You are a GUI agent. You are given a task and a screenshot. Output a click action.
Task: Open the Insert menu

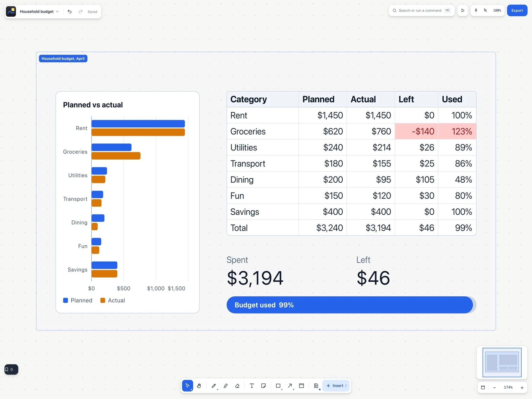click(x=336, y=386)
